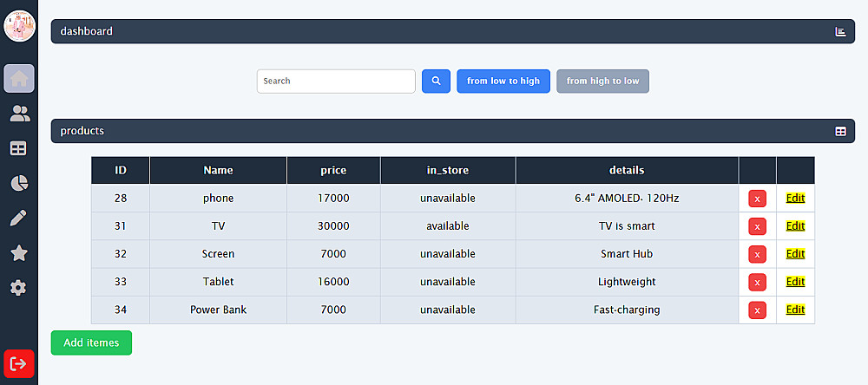
Task: Click the chart icon in dashboard header
Action: 840,31
